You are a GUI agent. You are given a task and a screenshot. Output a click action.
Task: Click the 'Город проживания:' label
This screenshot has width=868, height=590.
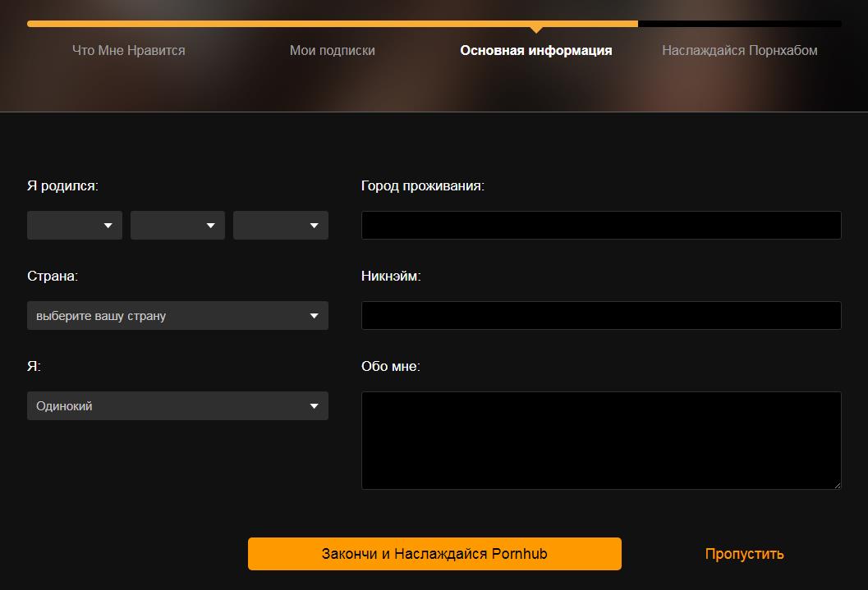(423, 185)
